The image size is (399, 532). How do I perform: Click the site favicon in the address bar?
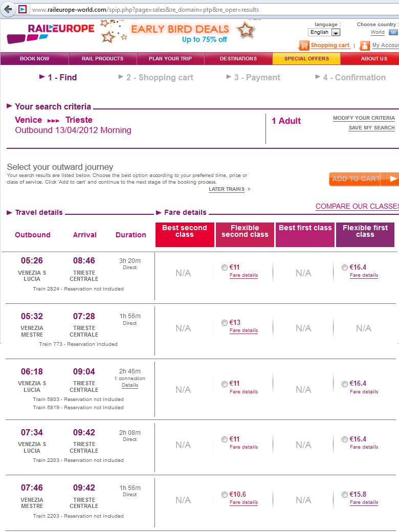pyautogui.click(x=23, y=9)
